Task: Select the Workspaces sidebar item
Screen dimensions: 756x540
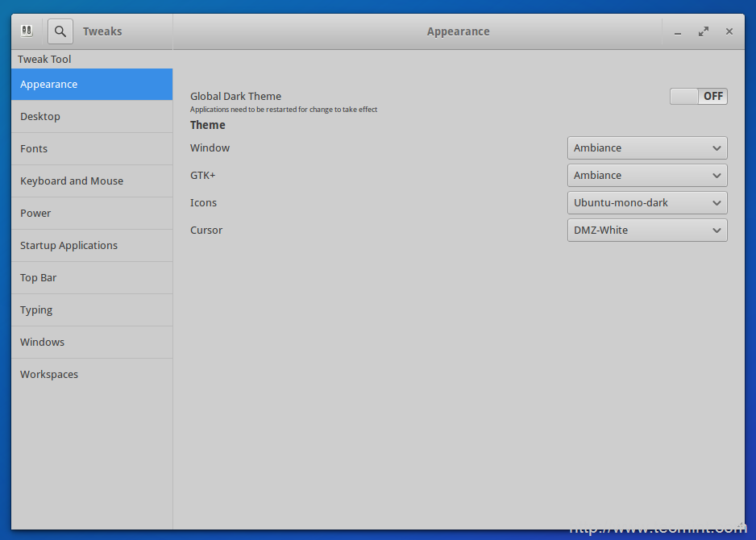Action: pyautogui.click(x=92, y=375)
